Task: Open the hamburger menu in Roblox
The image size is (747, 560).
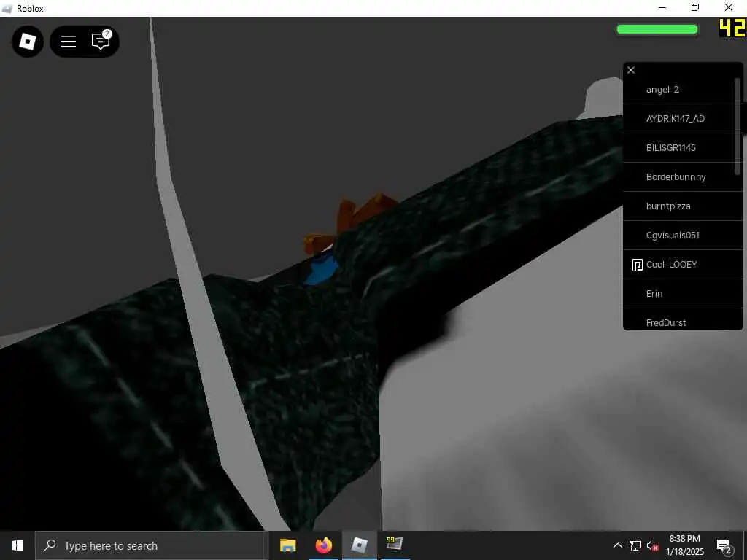Action: 69,42
